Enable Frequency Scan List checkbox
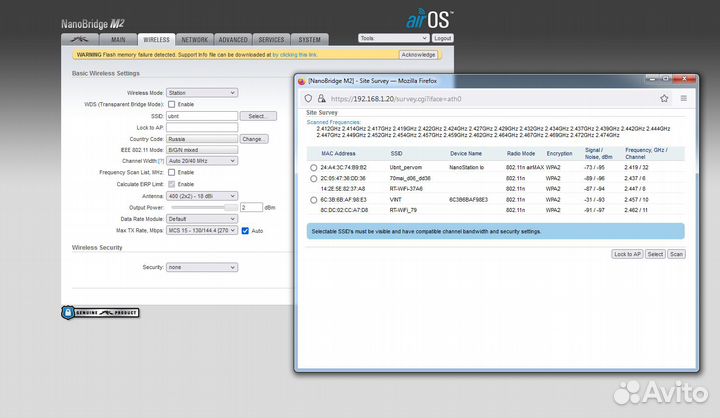Screen dimensions: 720x418 click(171, 172)
